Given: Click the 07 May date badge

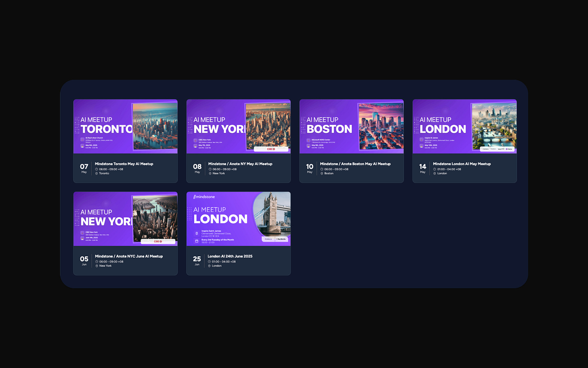Looking at the screenshot, I should tap(84, 168).
